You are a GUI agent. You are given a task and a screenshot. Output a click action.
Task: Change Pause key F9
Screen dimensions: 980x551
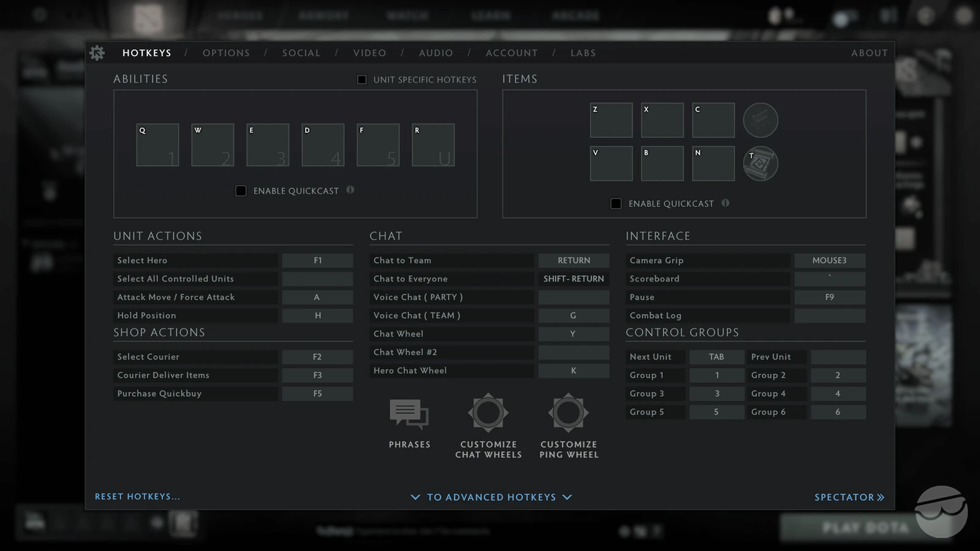click(x=830, y=297)
